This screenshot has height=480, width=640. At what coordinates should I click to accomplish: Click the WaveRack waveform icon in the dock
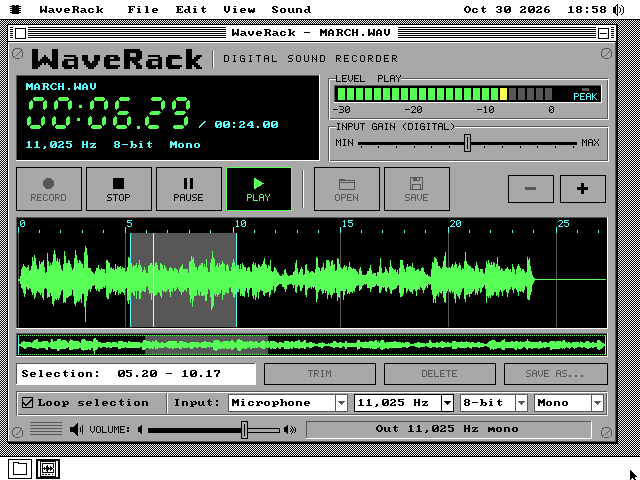[48, 469]
